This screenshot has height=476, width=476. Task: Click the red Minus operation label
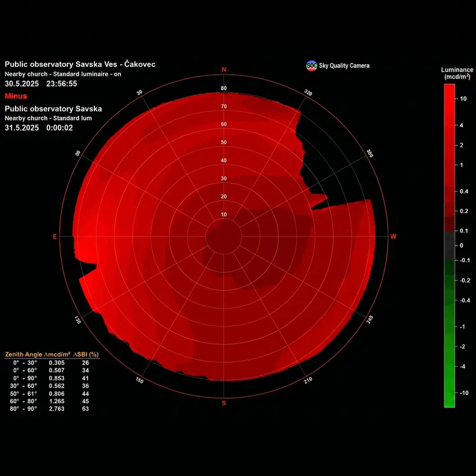click(16, 96)
